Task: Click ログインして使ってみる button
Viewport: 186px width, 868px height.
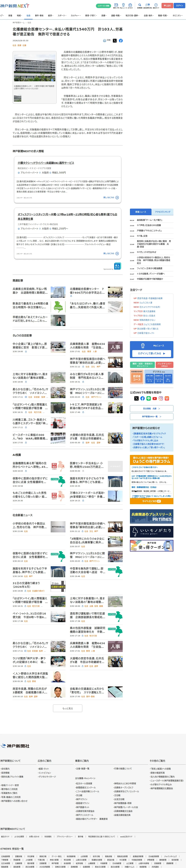Action: coord(152,353)
